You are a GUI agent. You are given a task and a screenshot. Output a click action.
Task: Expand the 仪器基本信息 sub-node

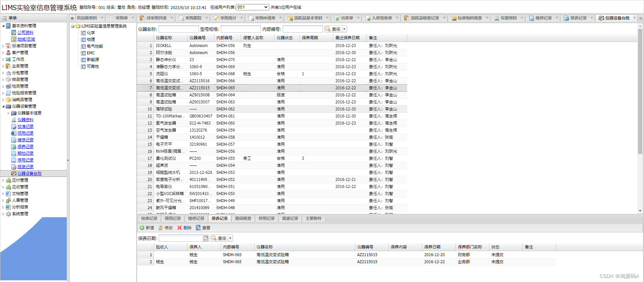[x=9, y=113]
